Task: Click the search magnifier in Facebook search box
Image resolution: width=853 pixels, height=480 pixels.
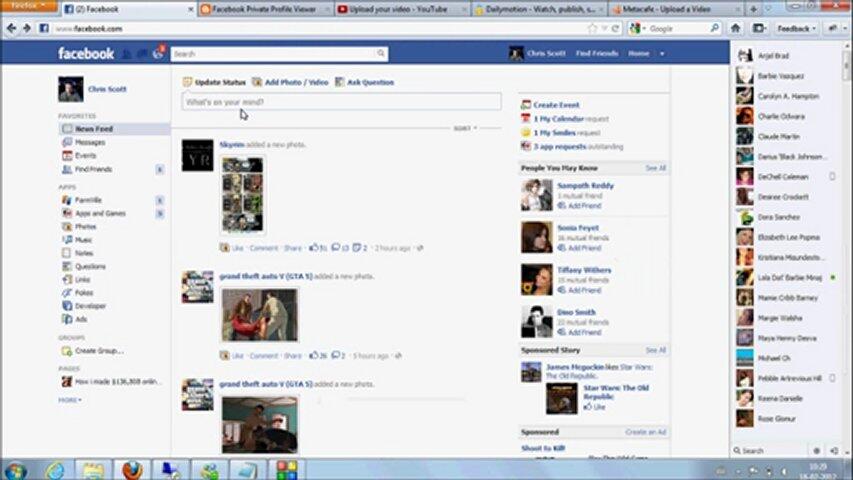Action: click(381, 53)
